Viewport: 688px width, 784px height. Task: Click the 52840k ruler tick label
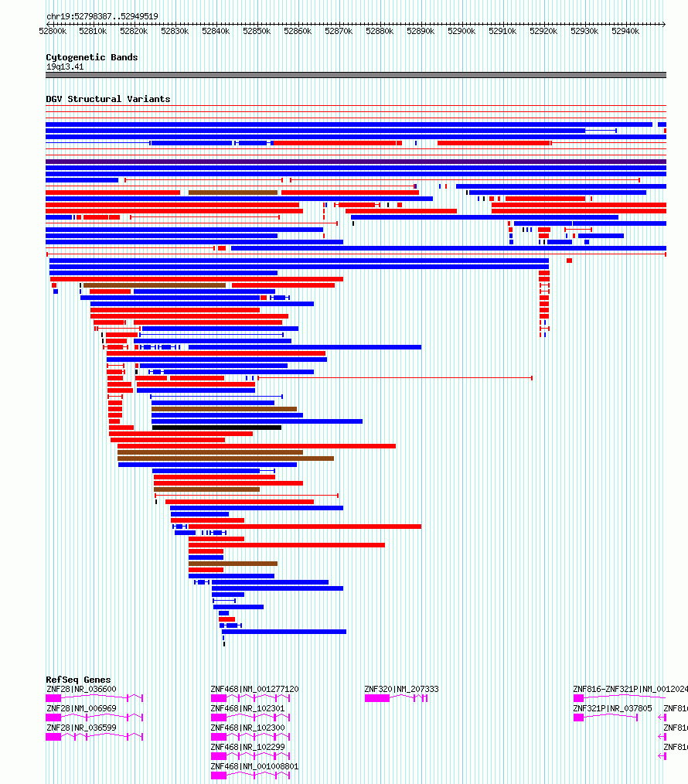point(216,31)
